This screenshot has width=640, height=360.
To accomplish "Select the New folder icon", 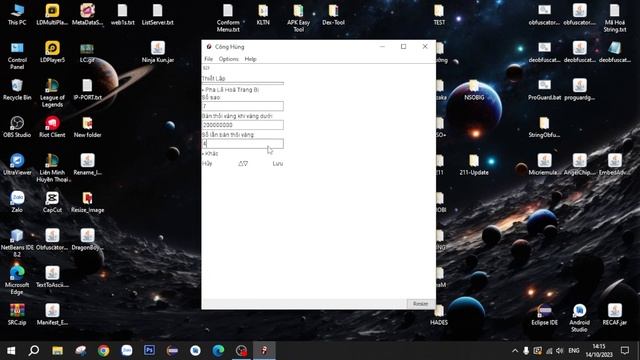I will coord(87,127).
